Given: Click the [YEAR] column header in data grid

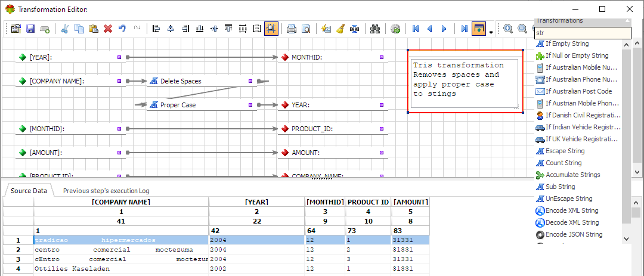Looking at the screenshot, I should pos(256,202).
